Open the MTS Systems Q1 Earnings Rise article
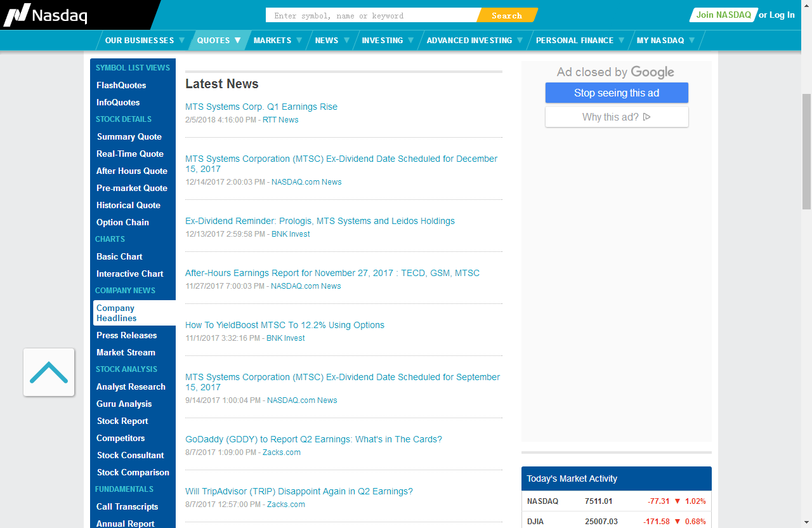 pyautogui.click(x=261, y=107)
